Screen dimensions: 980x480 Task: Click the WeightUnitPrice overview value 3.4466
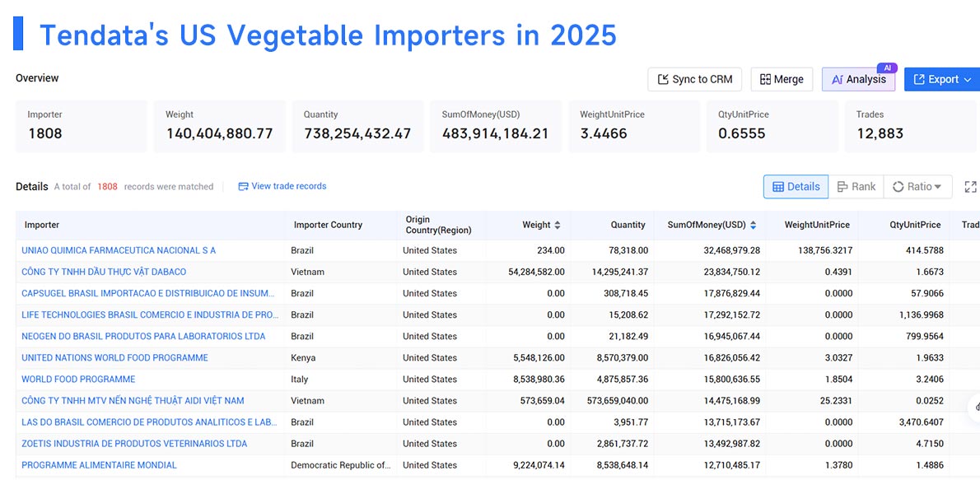(604, 133)
